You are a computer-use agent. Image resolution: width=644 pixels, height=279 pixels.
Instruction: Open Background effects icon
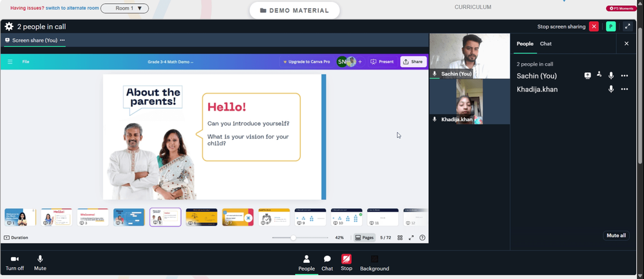375,263
